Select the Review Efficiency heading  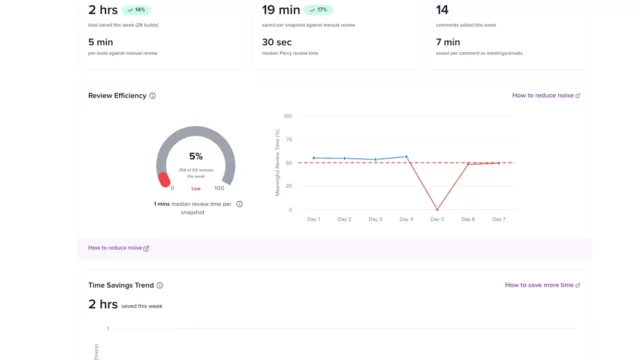pos(117,96)
